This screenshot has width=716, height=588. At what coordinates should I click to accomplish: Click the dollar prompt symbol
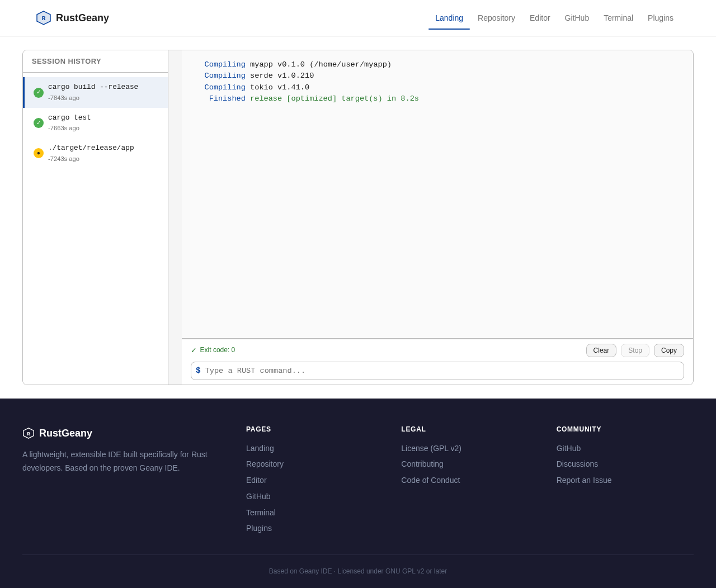(x=198, y=371)
